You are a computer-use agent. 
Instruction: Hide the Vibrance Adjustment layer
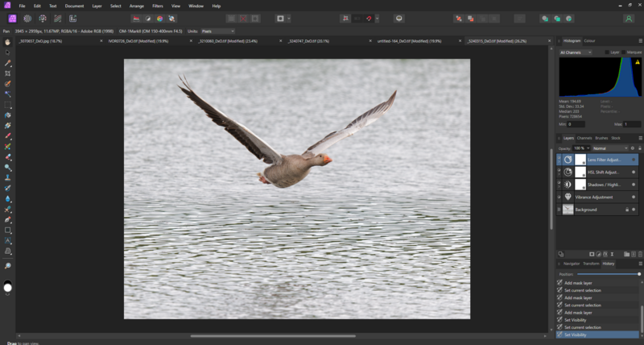click(634, 197)
